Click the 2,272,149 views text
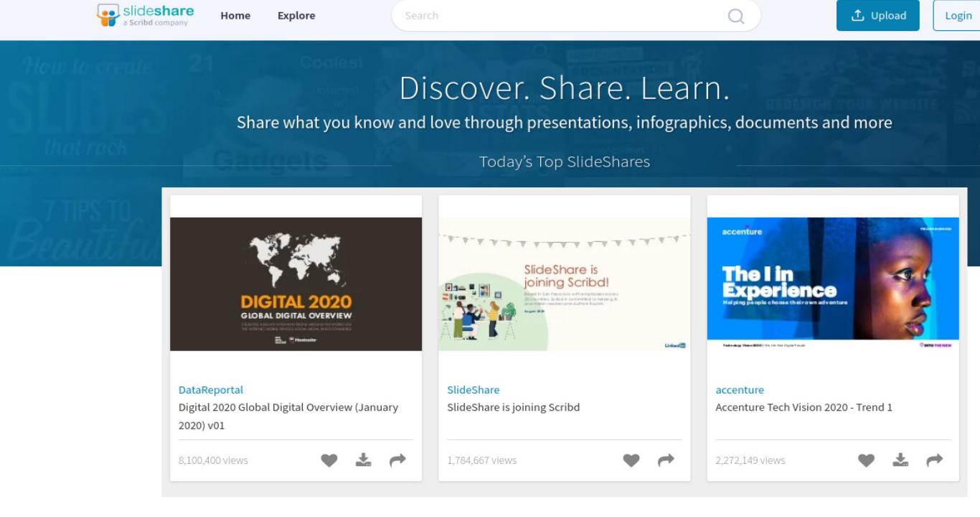 [750, 460]
